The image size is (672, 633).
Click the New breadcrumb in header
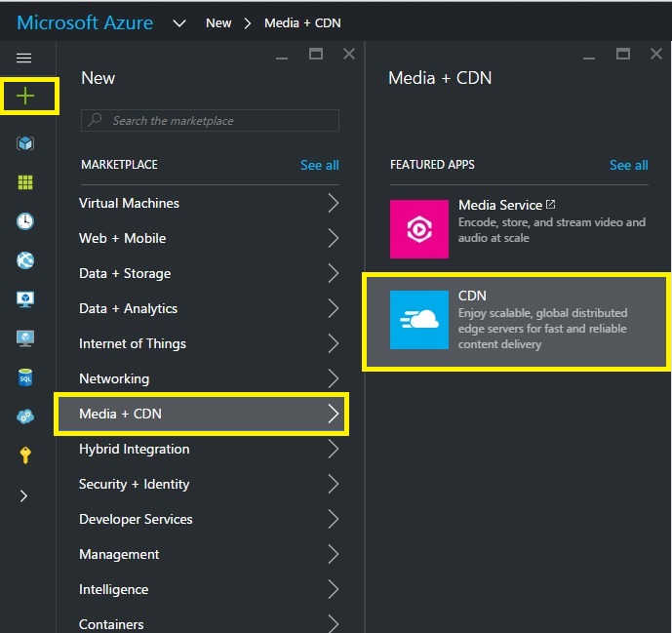click(x=218, y=23)
